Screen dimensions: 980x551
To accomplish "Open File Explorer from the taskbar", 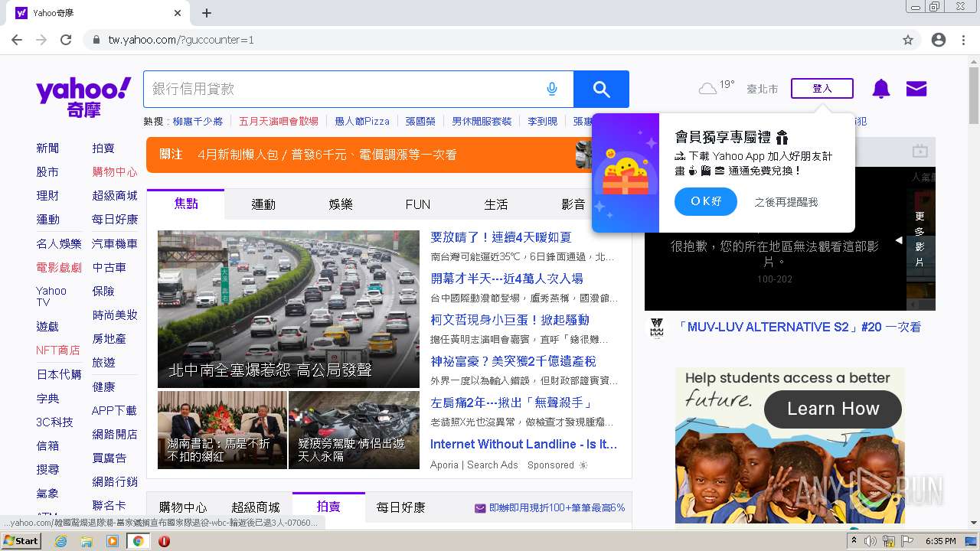I will pos(87,541).
